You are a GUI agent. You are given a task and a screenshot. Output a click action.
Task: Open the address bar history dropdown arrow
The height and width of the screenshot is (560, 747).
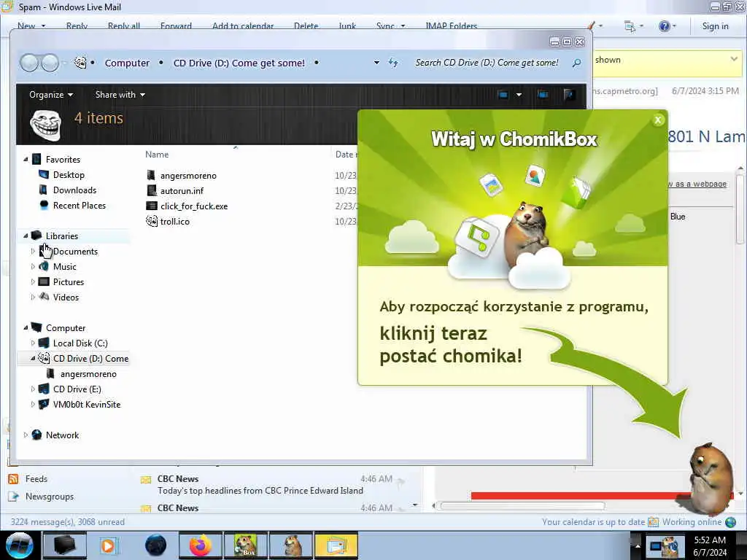pyautogui.click(x=376, y=63)
